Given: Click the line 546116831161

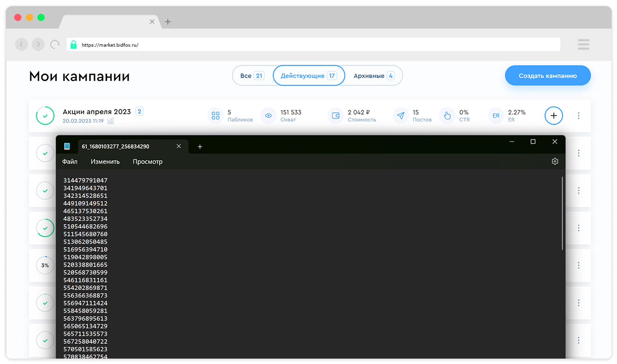Looking at the screenshot, I should pyautogui.click(x=85, y=280).
